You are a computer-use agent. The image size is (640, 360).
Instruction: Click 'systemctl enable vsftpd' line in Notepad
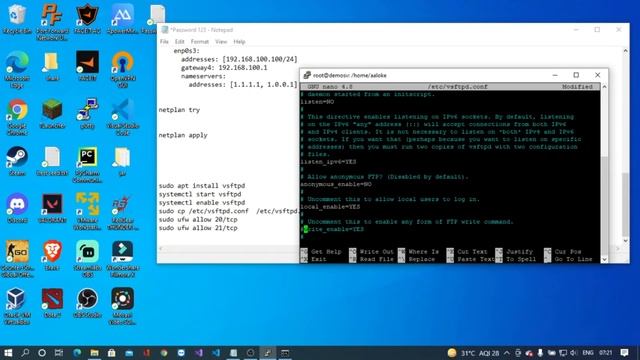tap(202, 203)
